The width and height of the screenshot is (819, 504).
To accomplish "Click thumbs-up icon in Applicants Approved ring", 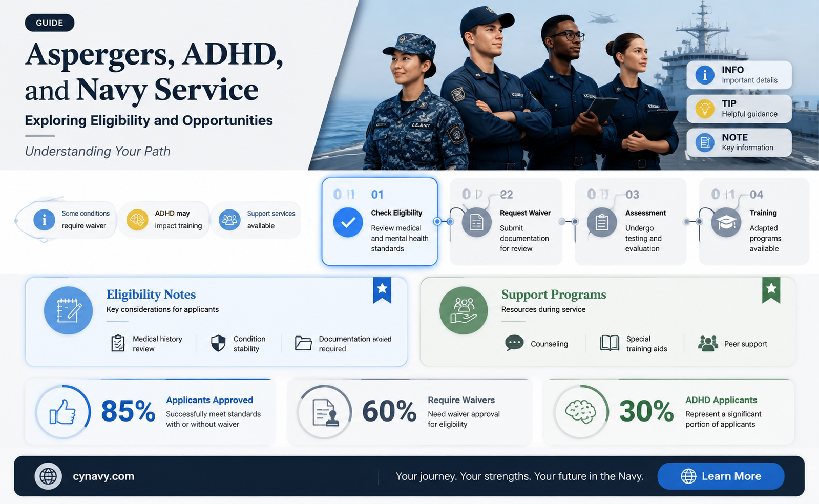I will tap(62, 412).
